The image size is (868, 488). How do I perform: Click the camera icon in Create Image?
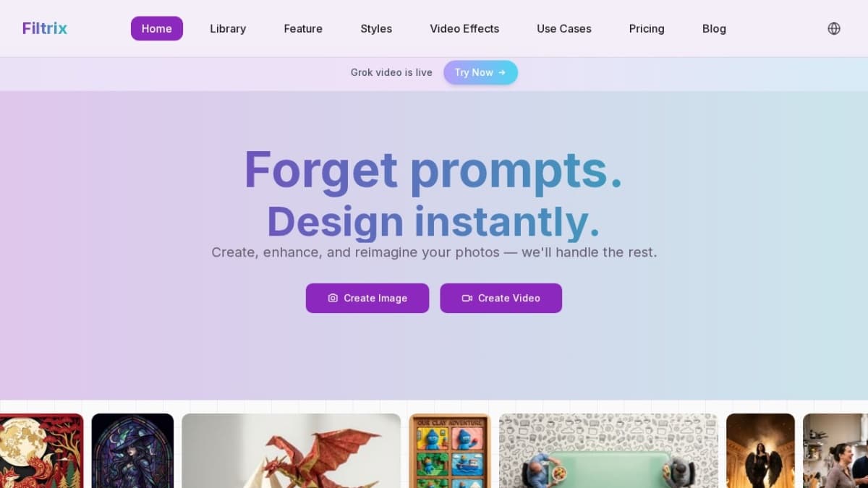click(333, 298)
